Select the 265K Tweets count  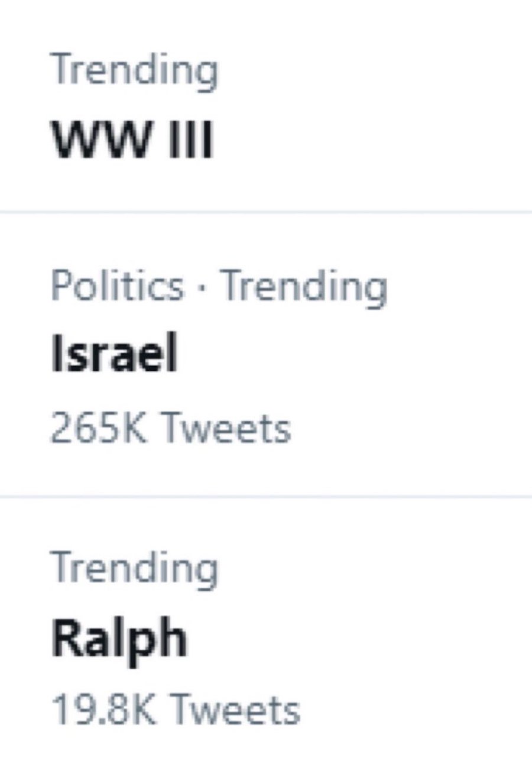(x=170, y=428)
